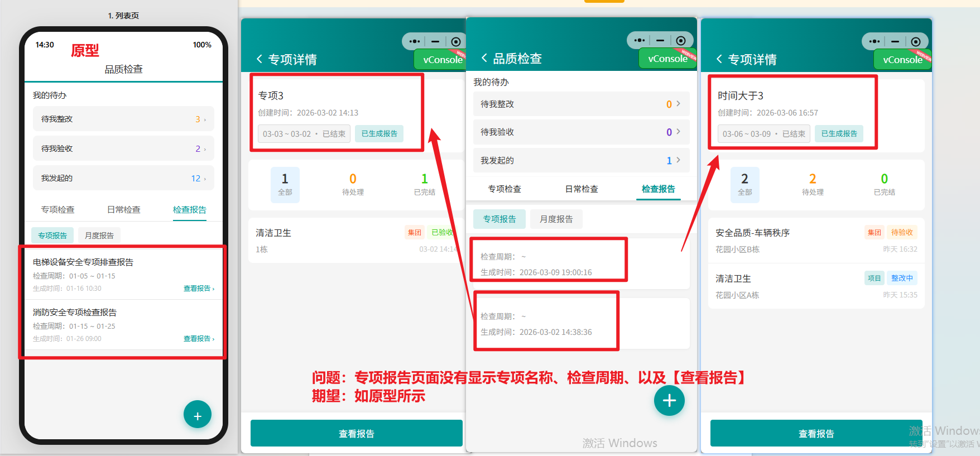The height and width of the screenshot is (456, 980).
Task: Click 查看报告 link for 电梯设备安全专项排查报告
Action: click(198, 289)
